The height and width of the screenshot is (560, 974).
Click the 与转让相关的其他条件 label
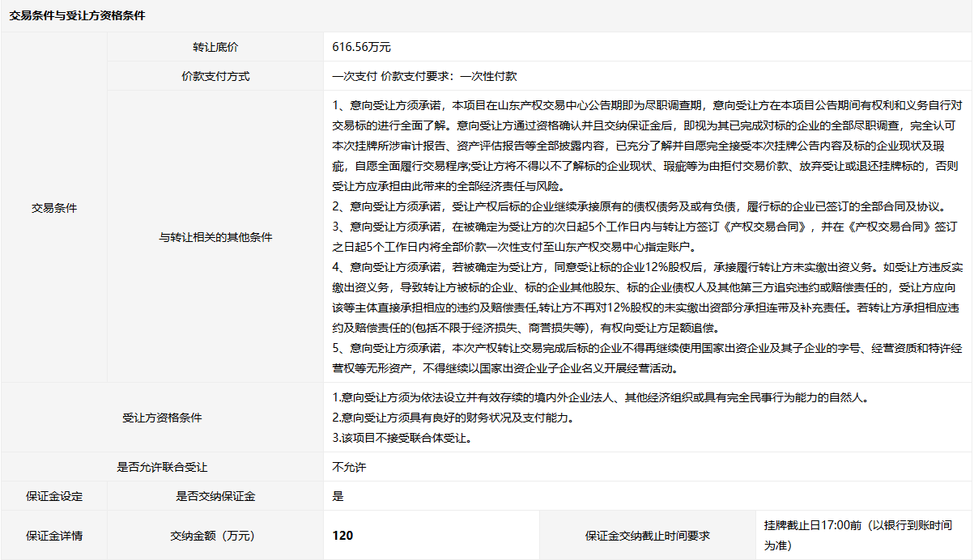tap(215, 237)
